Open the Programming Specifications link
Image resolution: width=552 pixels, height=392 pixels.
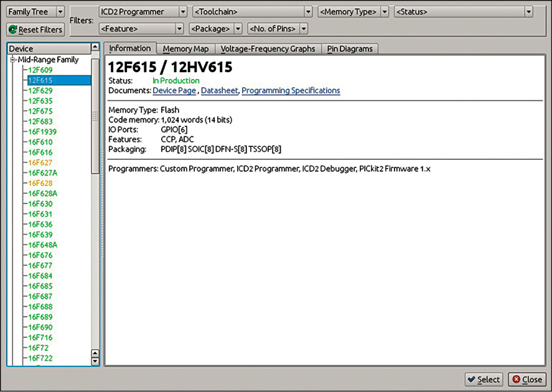[x=291, y=91]
